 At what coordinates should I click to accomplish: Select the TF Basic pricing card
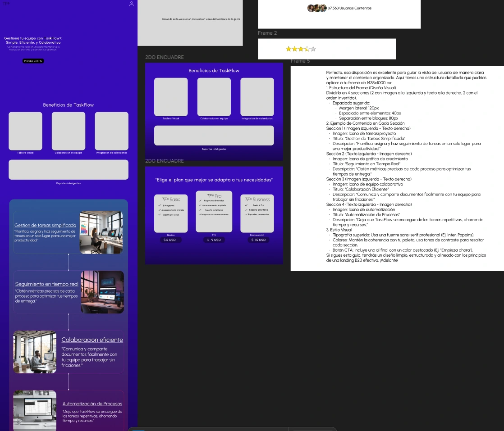(x=171, y=213)
